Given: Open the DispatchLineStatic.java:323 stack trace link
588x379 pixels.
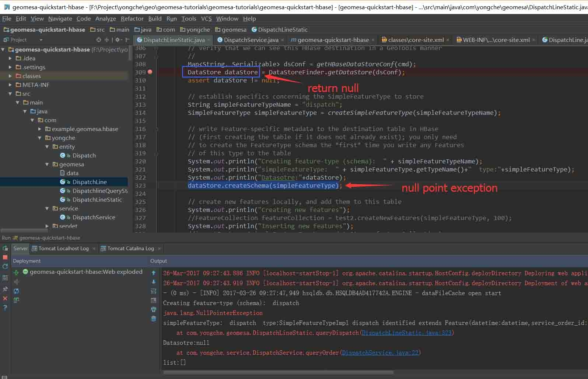Looking at the screenshot, I should (x=407, y=333).
